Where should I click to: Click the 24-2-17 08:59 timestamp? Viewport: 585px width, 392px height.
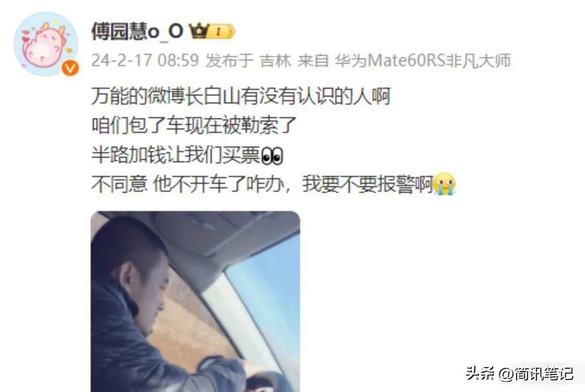(145, 60)
